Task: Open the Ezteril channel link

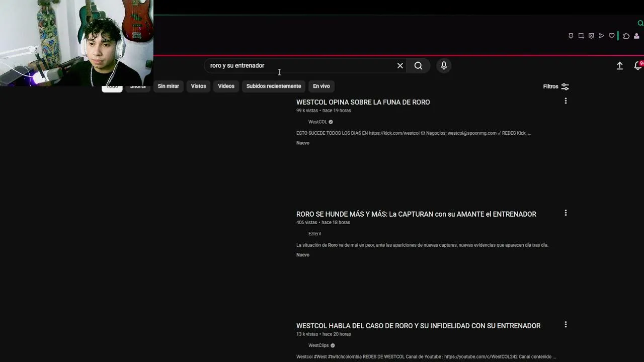Action: 314,234
